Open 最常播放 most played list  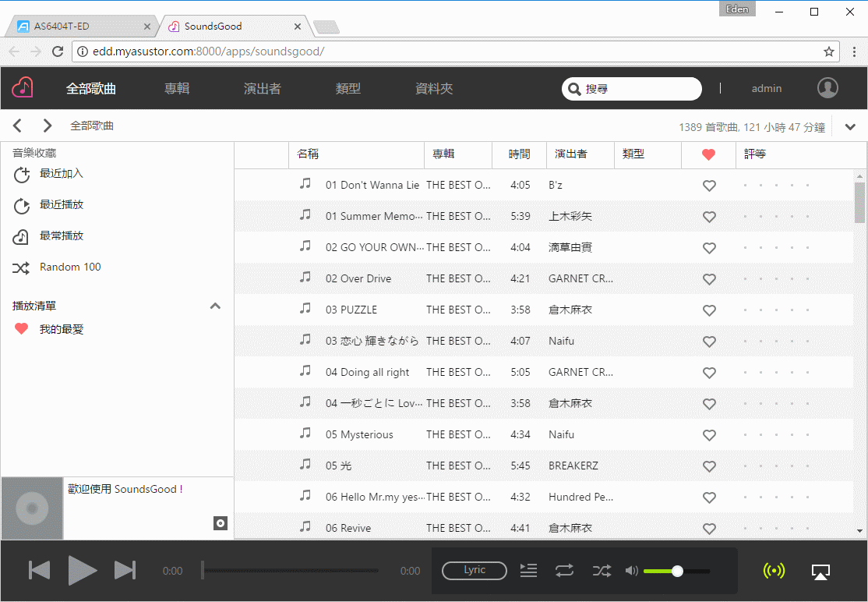click(61, 236)
